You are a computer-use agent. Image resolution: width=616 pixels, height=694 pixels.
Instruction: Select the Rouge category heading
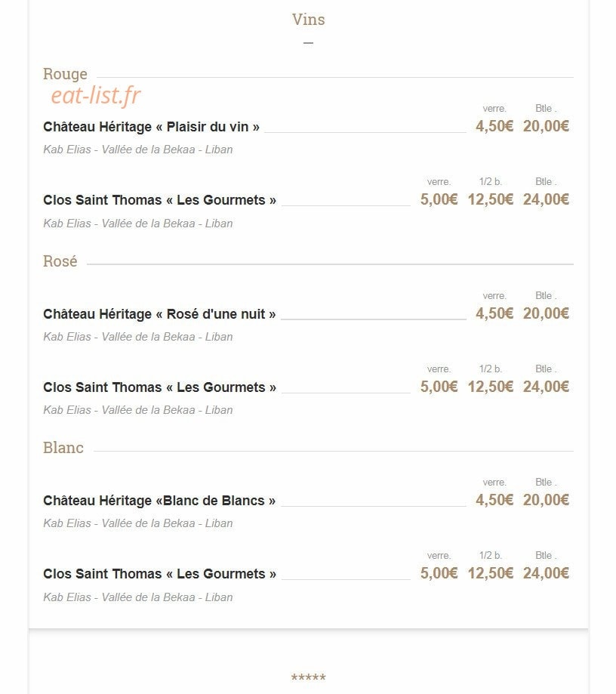pos(65,74)
